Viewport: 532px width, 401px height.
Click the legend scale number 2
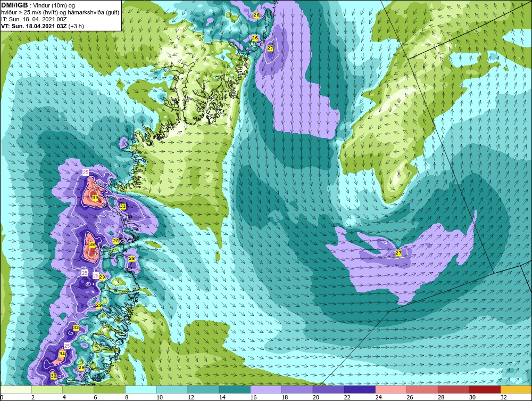tap(33, 398)
